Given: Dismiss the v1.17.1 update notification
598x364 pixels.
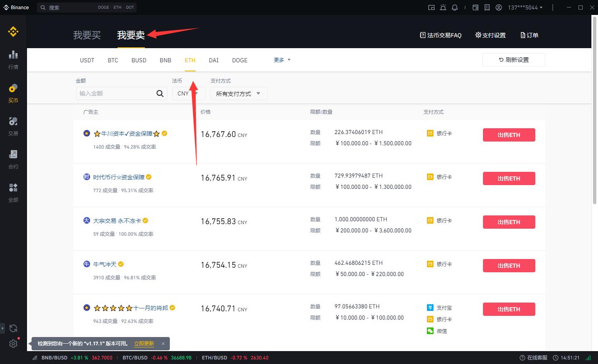Looking at the screenshot, I should 163,344.
